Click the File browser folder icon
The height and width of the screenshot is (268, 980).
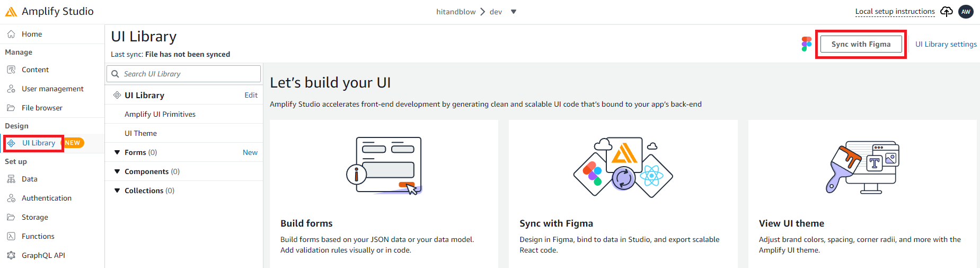click(11, 108)
